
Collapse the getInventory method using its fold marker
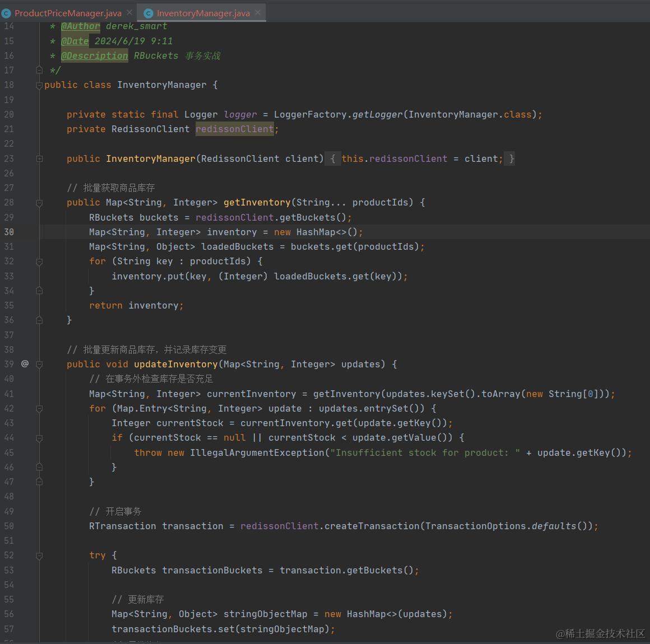pyautogui.click(x=39, y=203)
